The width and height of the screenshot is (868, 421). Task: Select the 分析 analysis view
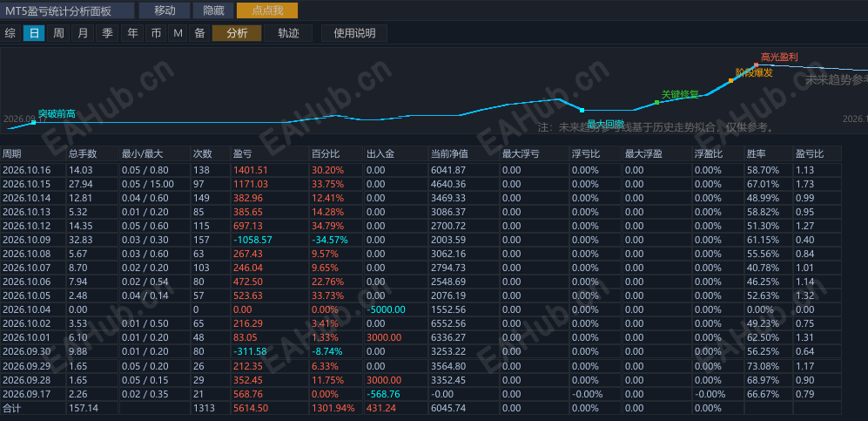click(237, 33)
